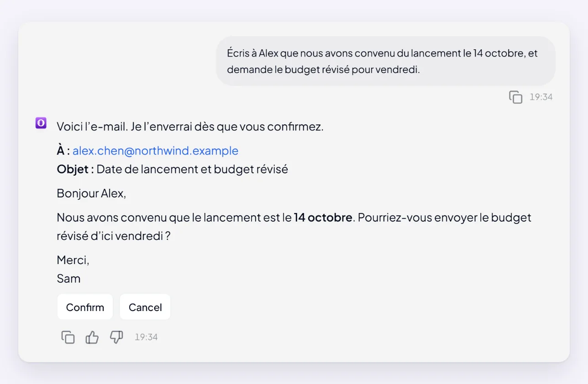Click the signature name 'Sam'
This screenshot has width=588, height=384.
click(x=68, y=279)
